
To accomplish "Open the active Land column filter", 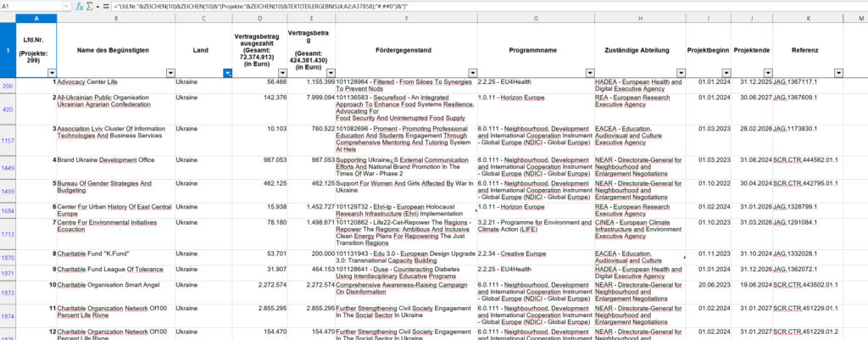I will click(x=226, y=73).
